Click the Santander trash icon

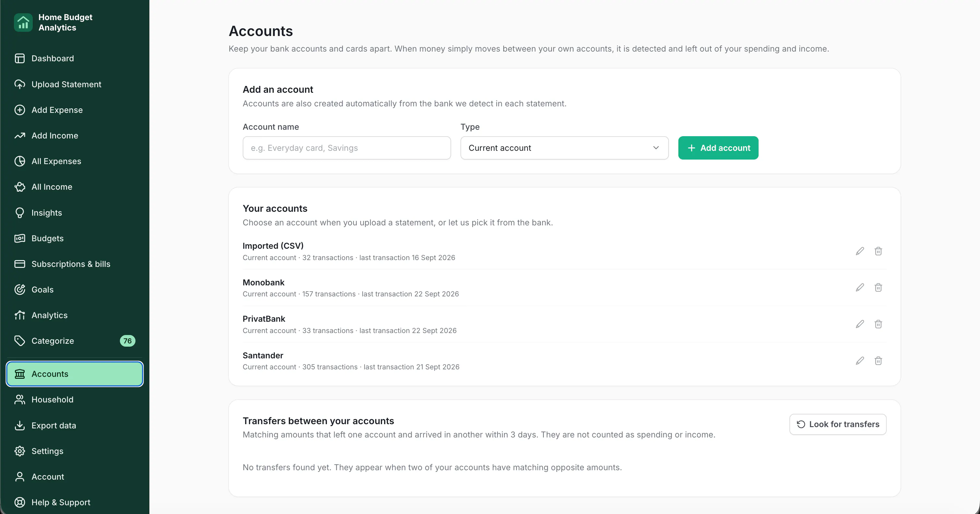point(878,361)
